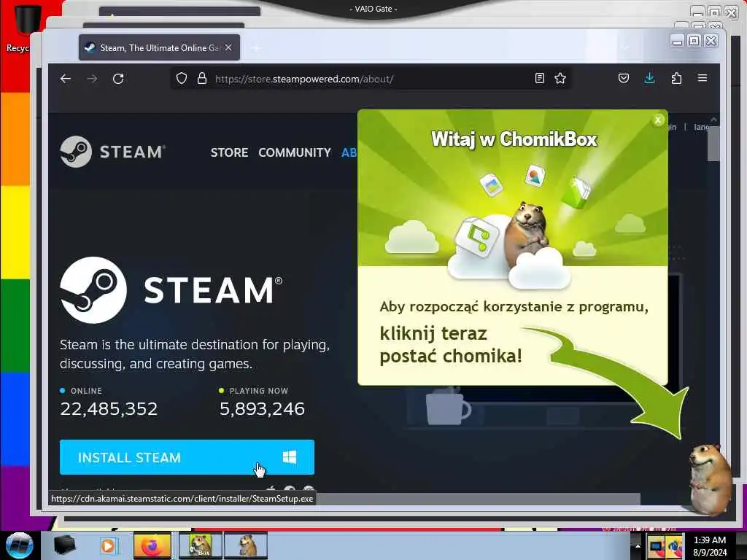Screen dimensions: 747x560
Task: Click the monitor icon in system tray
Action: coord(656,545)
